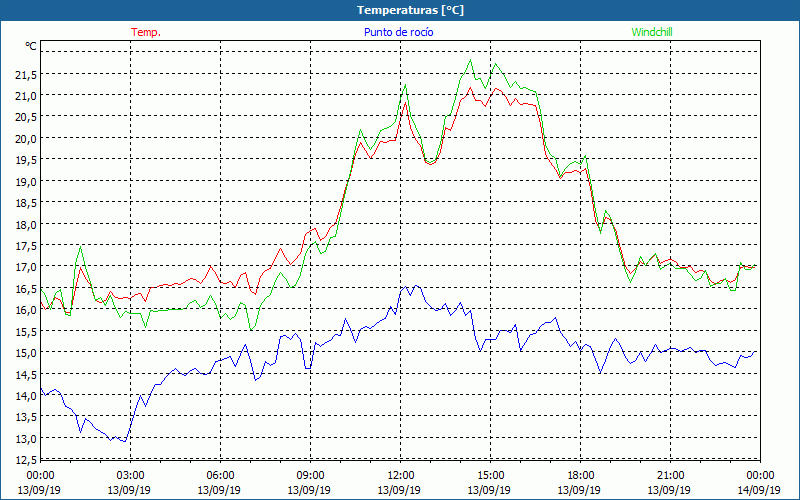The image size is (800, 500).
Task: Click the 15,5 y-axis value
Action: 26,331
